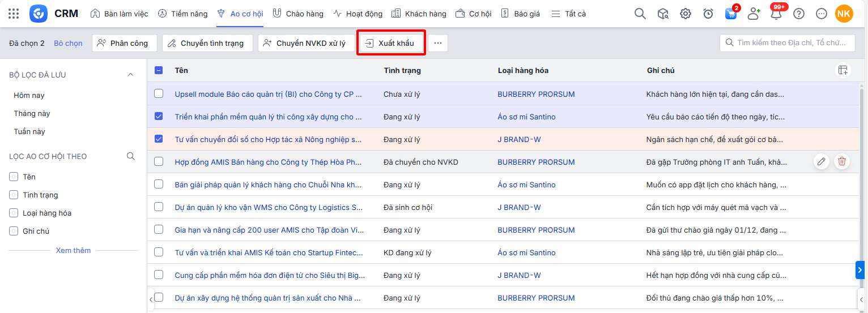The height and width of the screenshot is (313, 868).
Task: Click the edit pencil icon on hovered row
Action: click(x=821, y=162)
